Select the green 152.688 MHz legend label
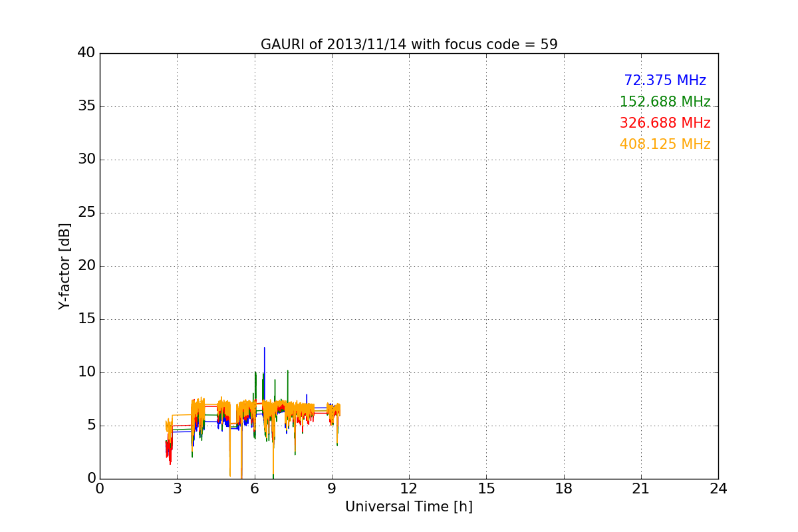The height and width of the screenshot is (532, 798). click(x=665, y=102)
